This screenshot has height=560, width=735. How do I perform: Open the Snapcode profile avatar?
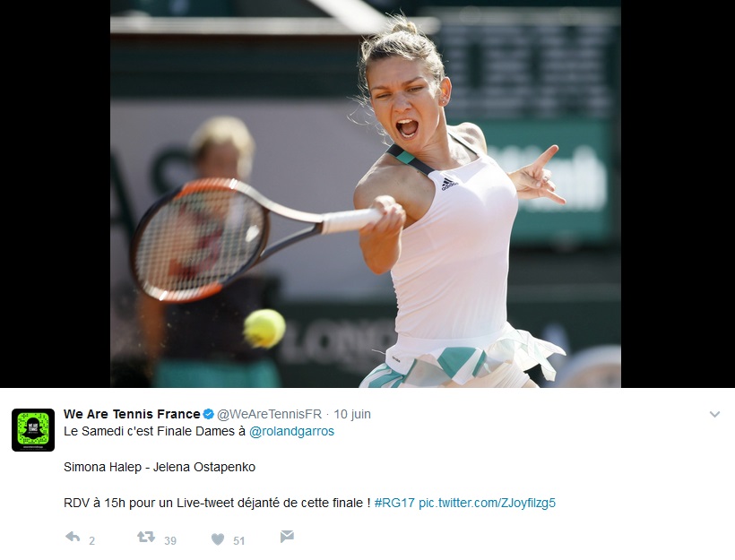coord(33,430)
